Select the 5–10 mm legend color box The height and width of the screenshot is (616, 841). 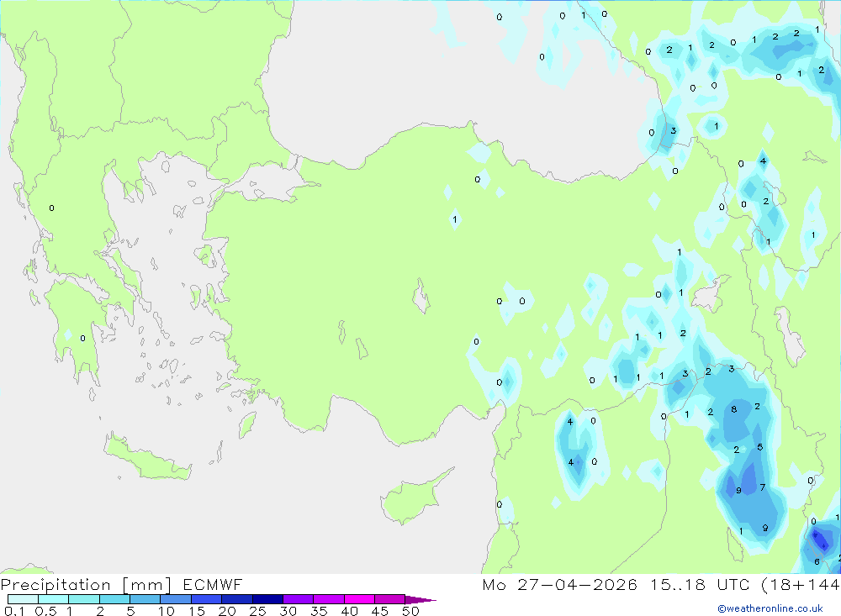click(145, 599)
